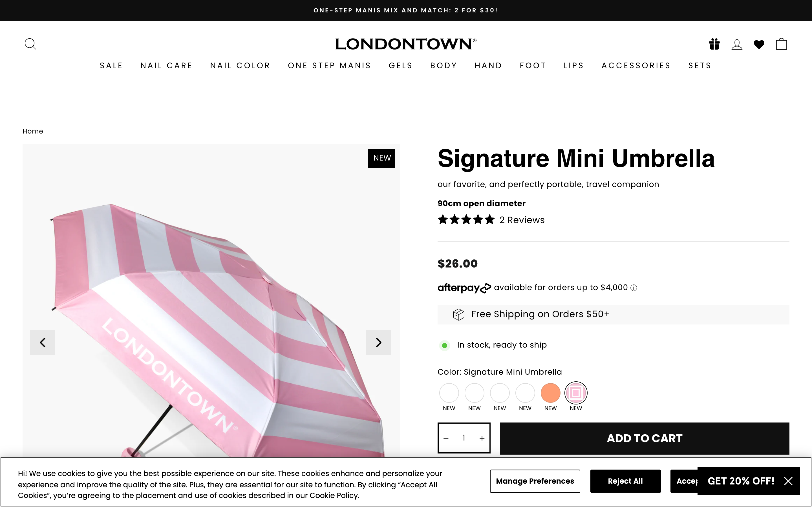Go to the SALE section
This screenshot has width=812, height=507.
click(111, 65)
